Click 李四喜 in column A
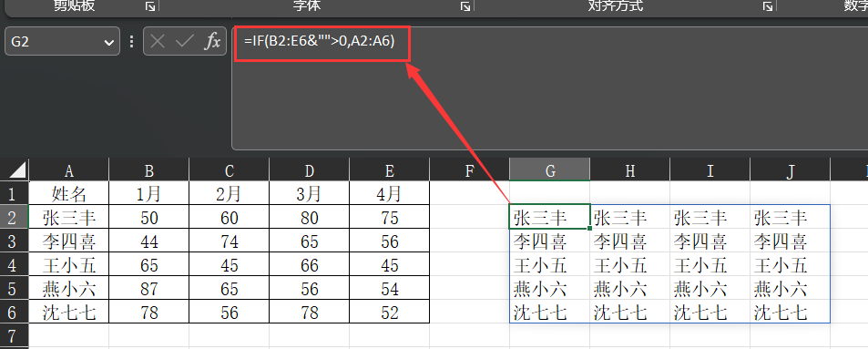Viewport: 868px width, 349px height. pos(68,241)
